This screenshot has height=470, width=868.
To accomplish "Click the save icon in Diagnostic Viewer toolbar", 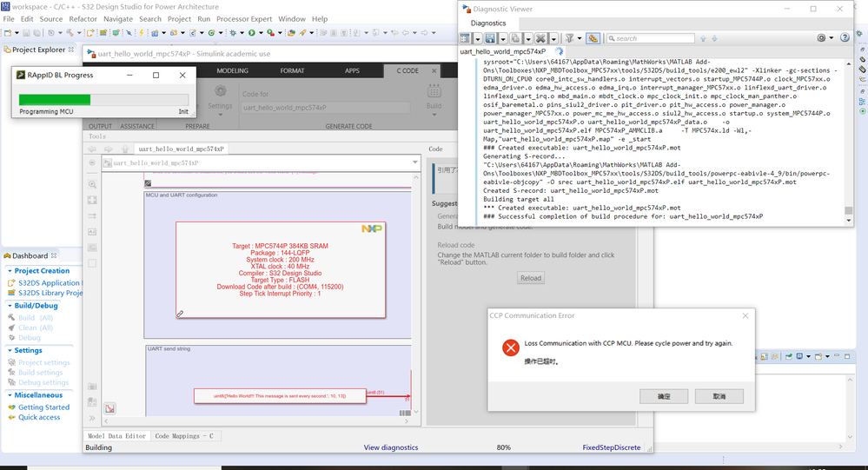I will click(490, 38).
